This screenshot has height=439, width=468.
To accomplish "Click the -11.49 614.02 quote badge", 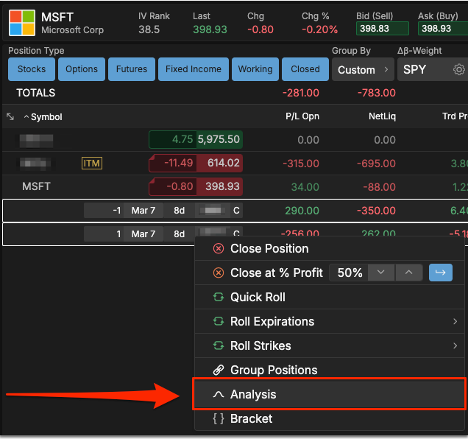I will tap(196, 163).
